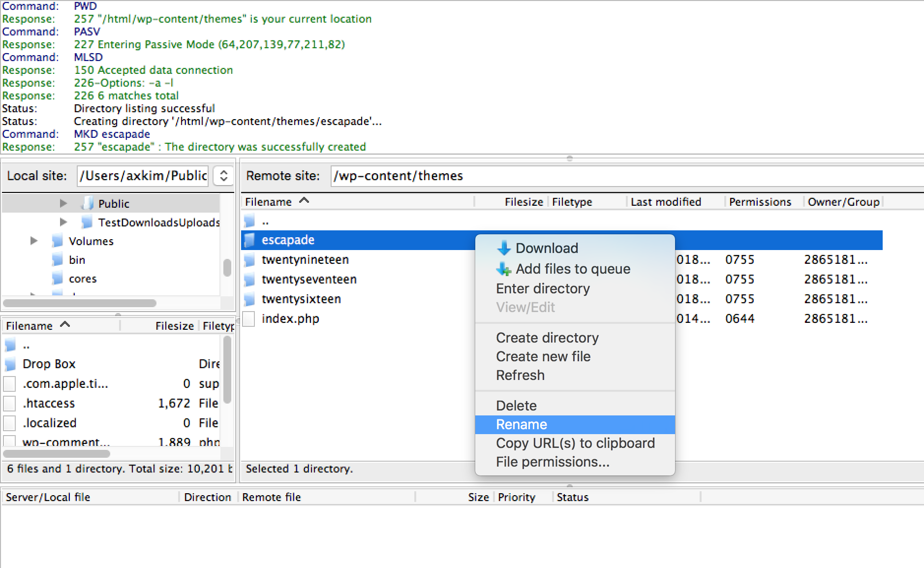Click Filesize column header in remote list
Screen dimensions: 924x568
pos(511,202)
